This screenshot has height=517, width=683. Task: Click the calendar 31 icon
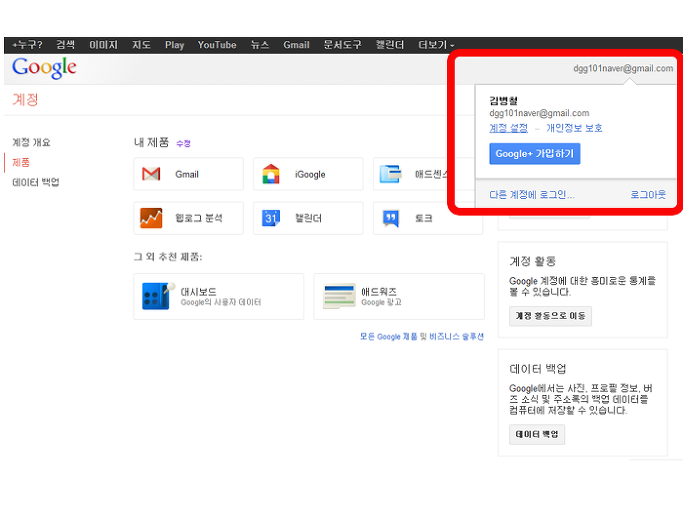[271, 218]
